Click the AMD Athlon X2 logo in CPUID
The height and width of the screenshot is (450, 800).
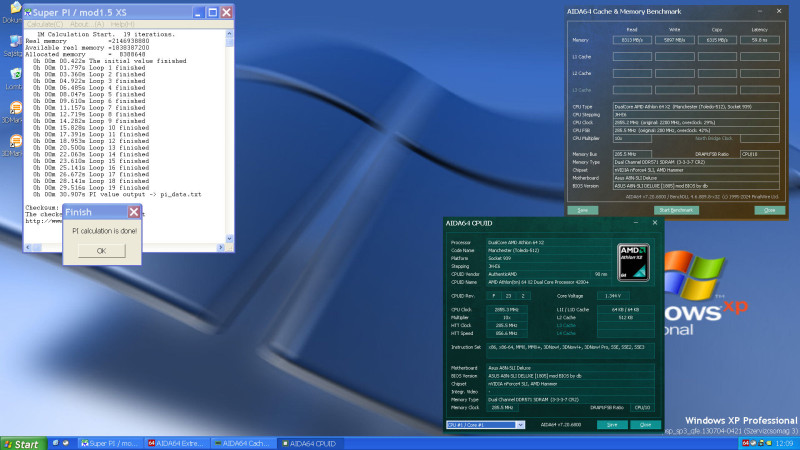point(633,262)
